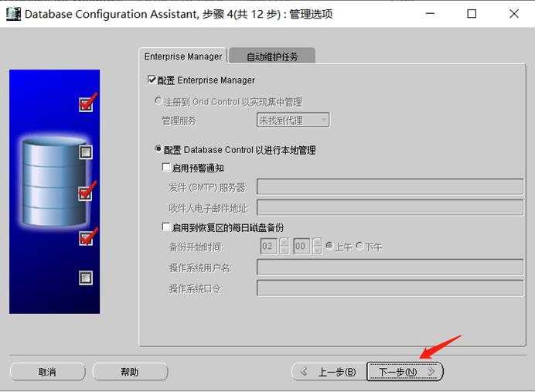Enable 启用到恢复区的每日磁盘备份 checkbox
Viewport: 535px width, 392px height.
tap(166, 227)
